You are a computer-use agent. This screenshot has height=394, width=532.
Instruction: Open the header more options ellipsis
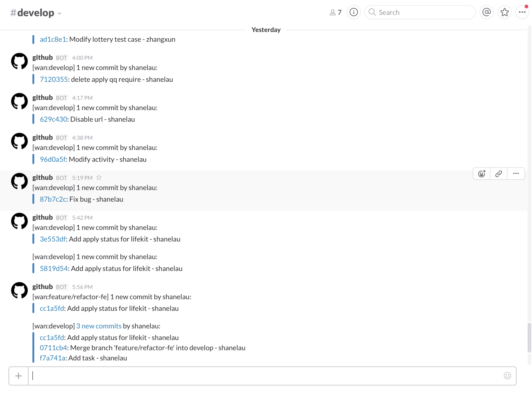click(x=522, y=12)
